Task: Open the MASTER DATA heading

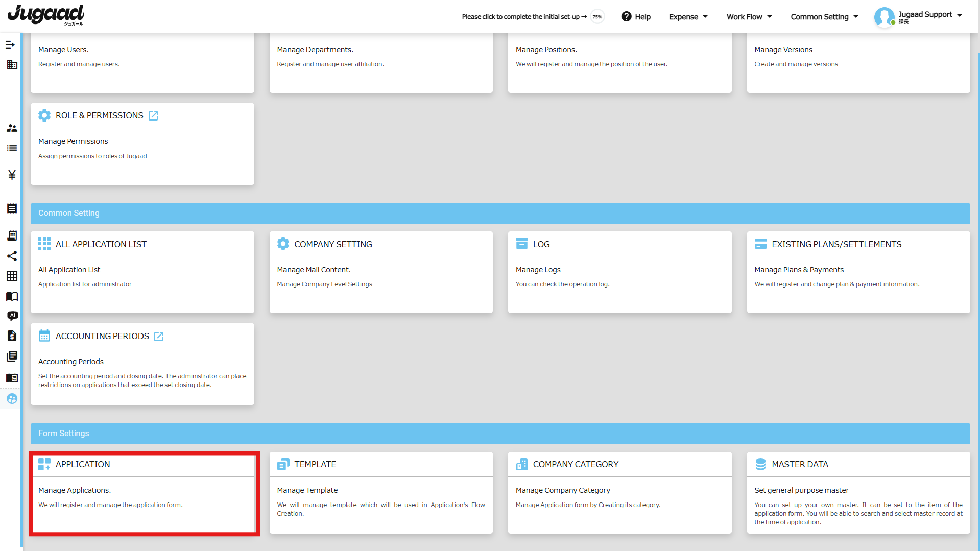Action: pyautogui.click(x=800, y=464)
